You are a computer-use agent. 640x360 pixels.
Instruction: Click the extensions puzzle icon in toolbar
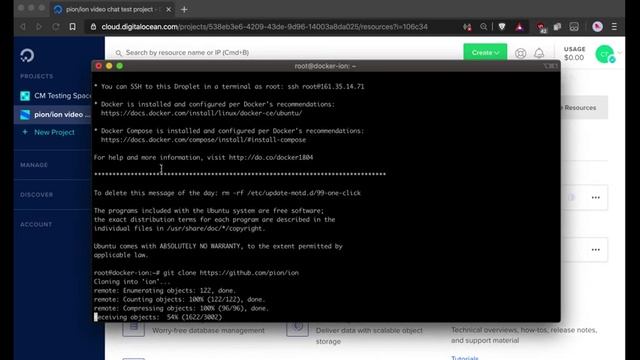click(557, 27)
